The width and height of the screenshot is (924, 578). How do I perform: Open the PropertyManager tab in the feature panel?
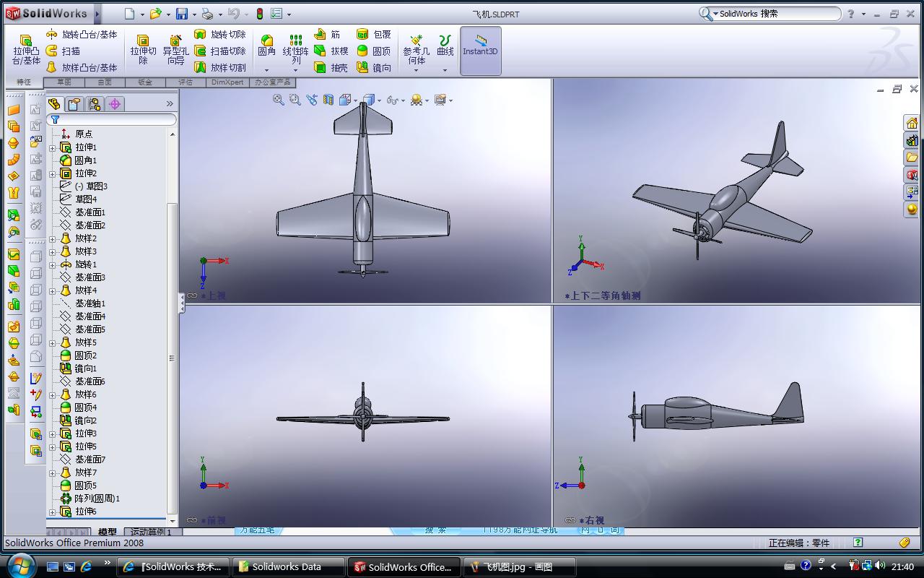pyautogui.click(x=74, y=104)
